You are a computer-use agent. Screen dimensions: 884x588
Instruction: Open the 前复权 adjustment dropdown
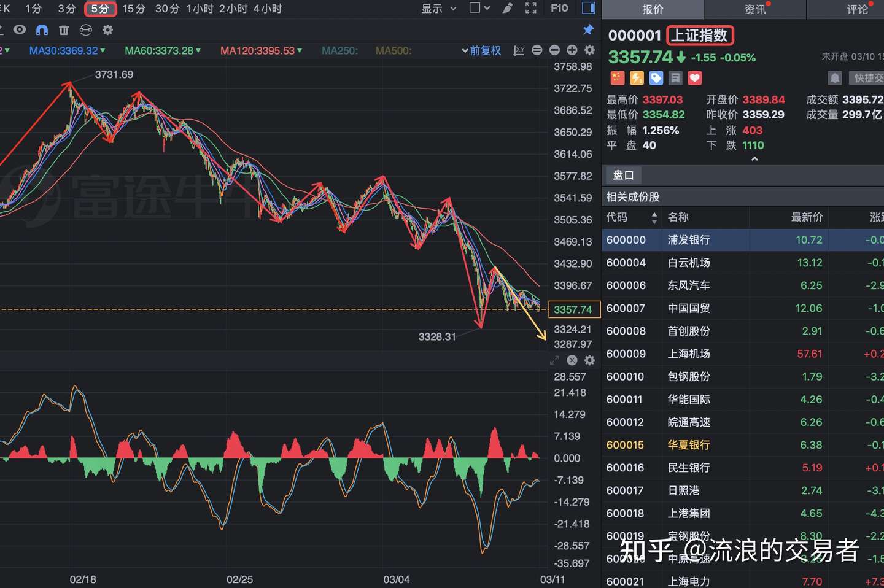pos(481,50)
